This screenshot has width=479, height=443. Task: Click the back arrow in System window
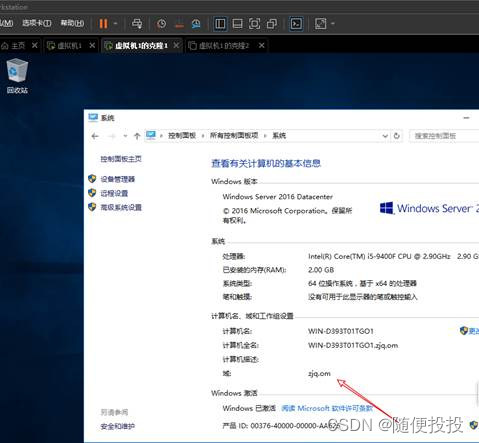(x=95, y=136)
